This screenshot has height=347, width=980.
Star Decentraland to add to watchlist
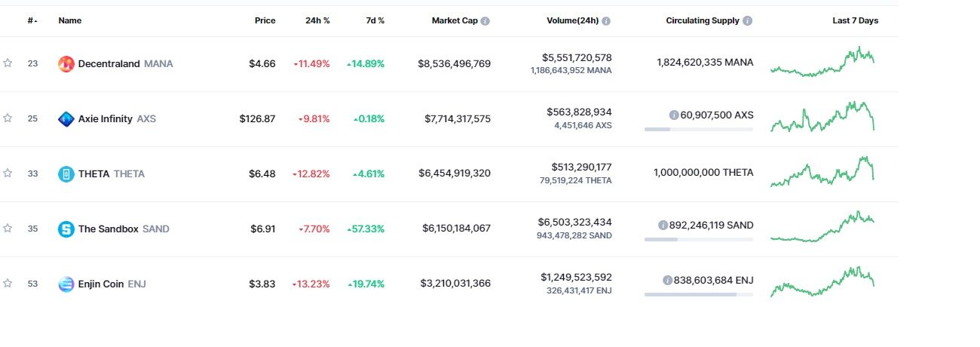click(x=8, y=63)
